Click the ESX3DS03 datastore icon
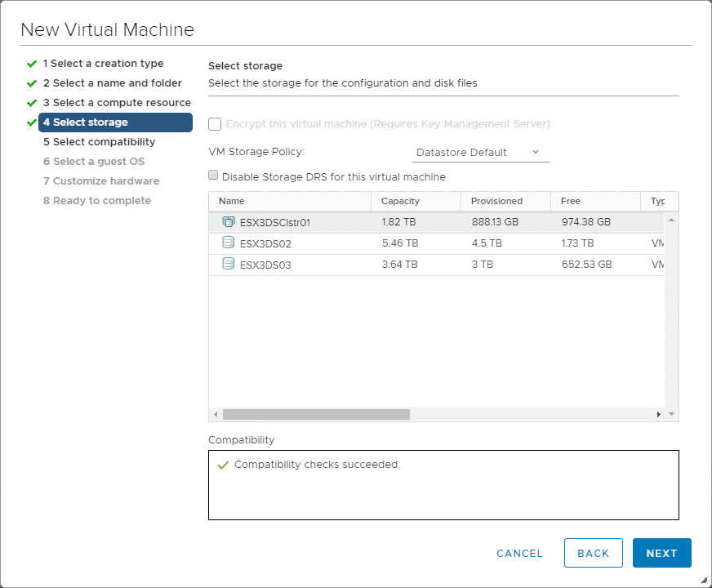 click(x=228, y=264)
